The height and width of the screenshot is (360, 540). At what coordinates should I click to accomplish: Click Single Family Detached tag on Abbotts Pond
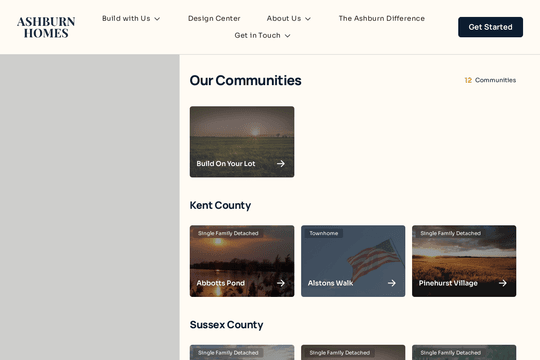click(x=228, y=233)
